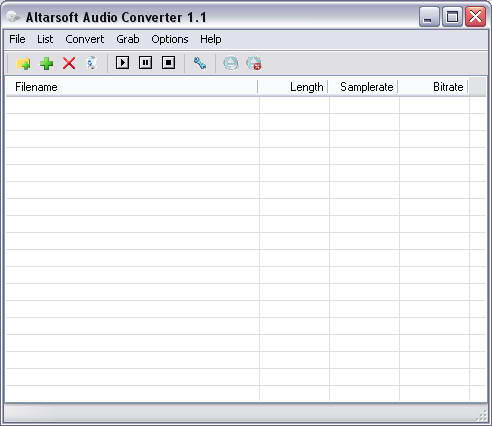Screen dimensions: 492x426
Task: Open the List menu
Action: (45, 39)
